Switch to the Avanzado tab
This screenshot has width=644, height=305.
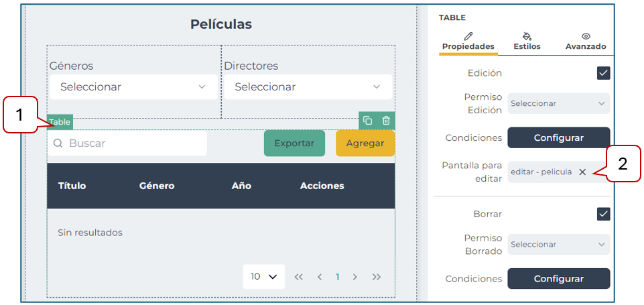point(585,41)
